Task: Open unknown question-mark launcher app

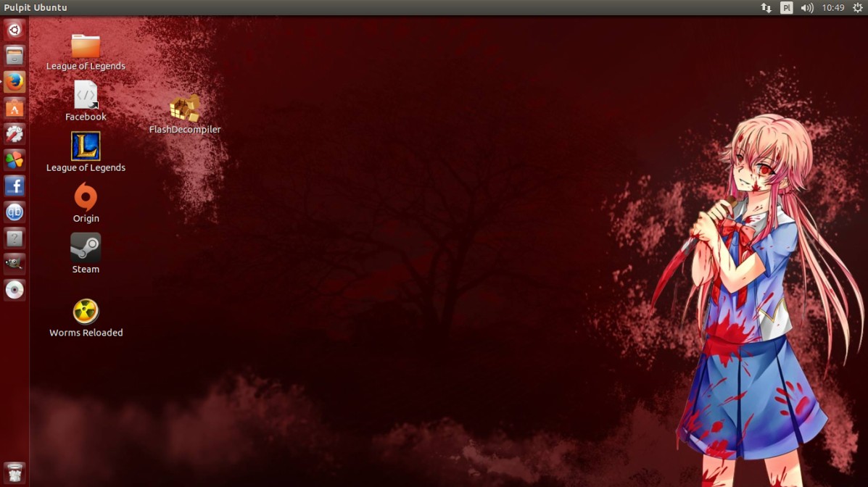Action: (15, 238)
